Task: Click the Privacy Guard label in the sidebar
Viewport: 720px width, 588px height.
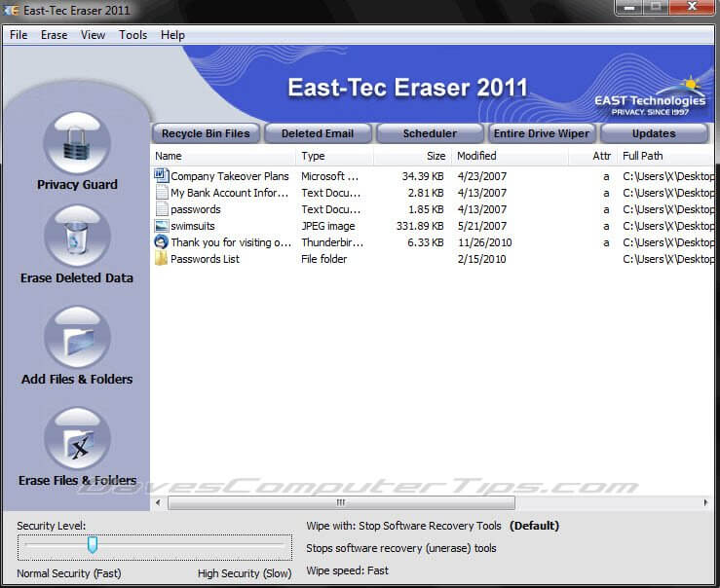Action: point(77,185)
